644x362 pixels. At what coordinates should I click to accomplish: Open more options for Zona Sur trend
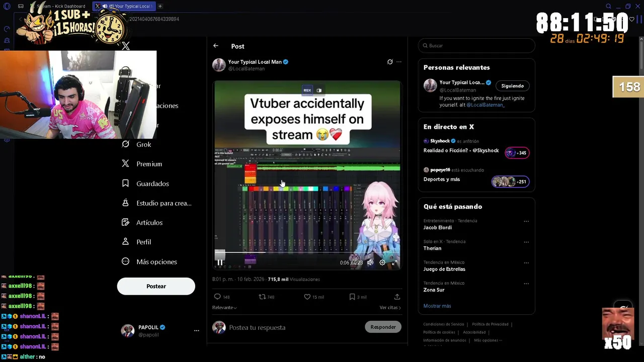click(x=526, y=283)
